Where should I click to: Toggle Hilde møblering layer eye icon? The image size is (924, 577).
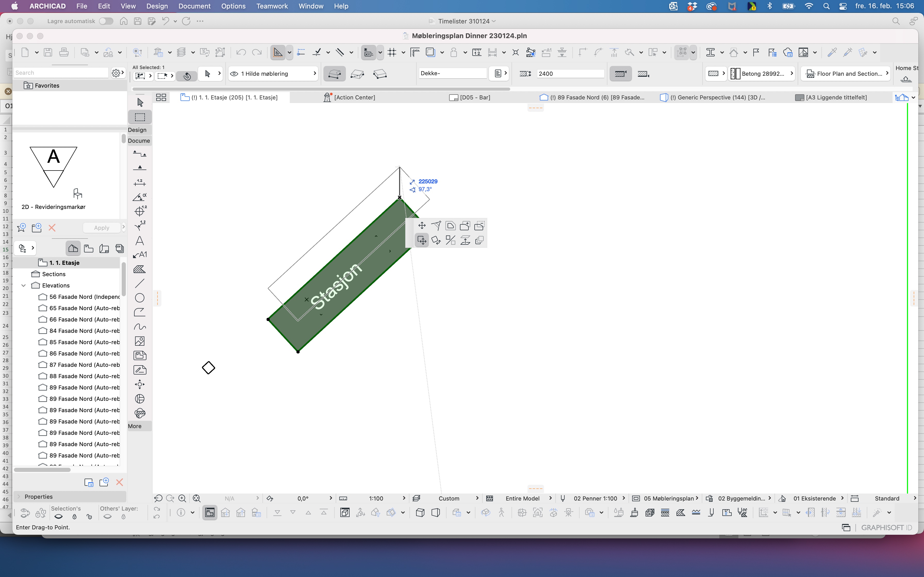pos(234,74)
